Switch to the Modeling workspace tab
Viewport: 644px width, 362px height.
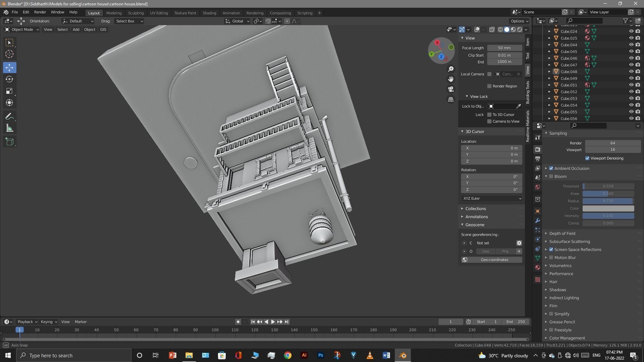114,13
